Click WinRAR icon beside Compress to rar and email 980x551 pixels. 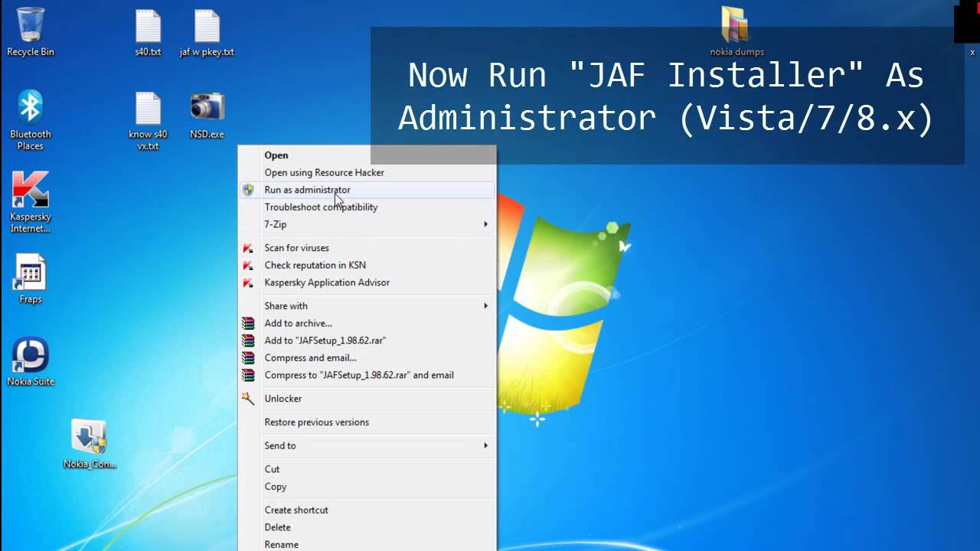pyautogui.click(x=248, y=375)
